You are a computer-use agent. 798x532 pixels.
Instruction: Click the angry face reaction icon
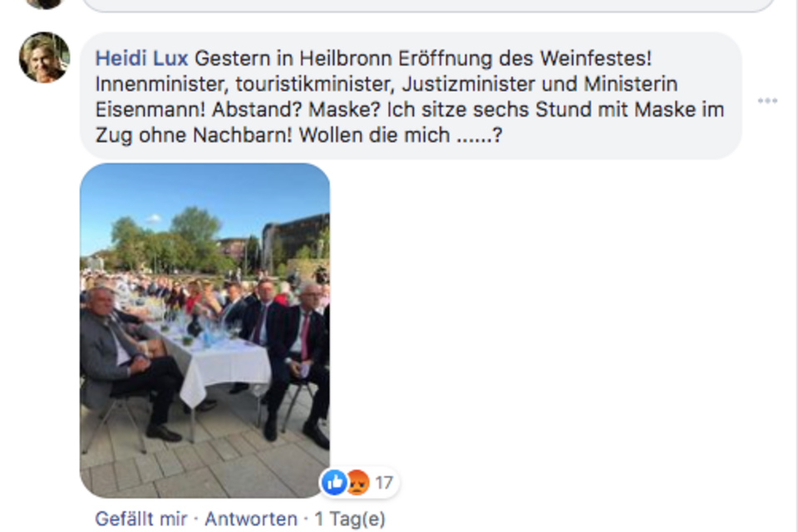click(x=357, y=481)
